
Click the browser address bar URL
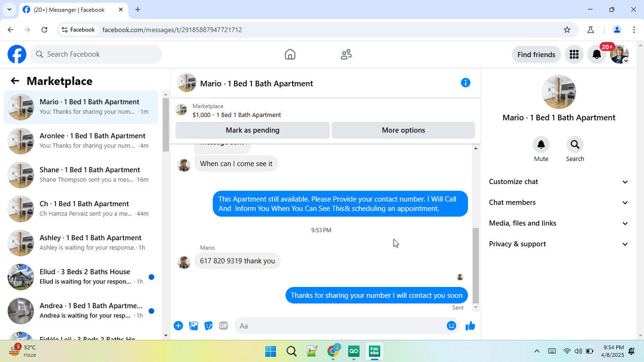(x=172, y=30)
